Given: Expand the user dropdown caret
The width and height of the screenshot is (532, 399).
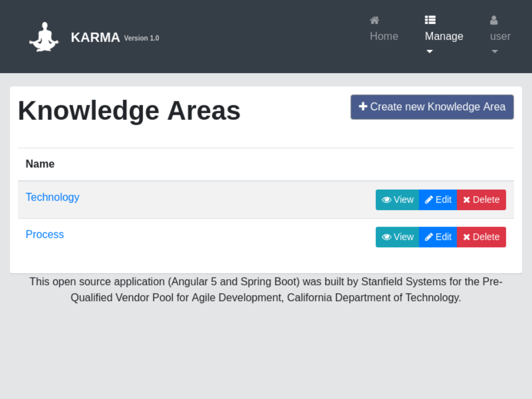Looking at the screenshot, I should 495,52.
